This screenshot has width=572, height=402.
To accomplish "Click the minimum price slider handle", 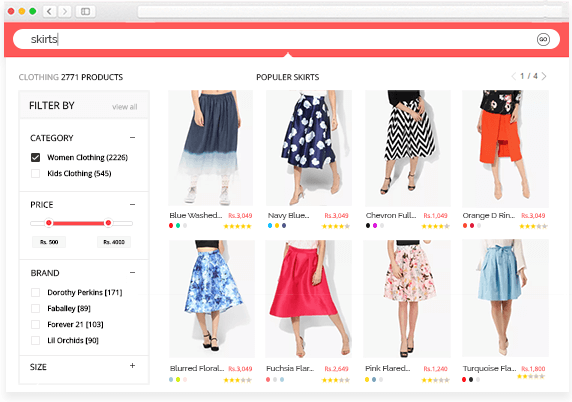I will pos(49,223).
